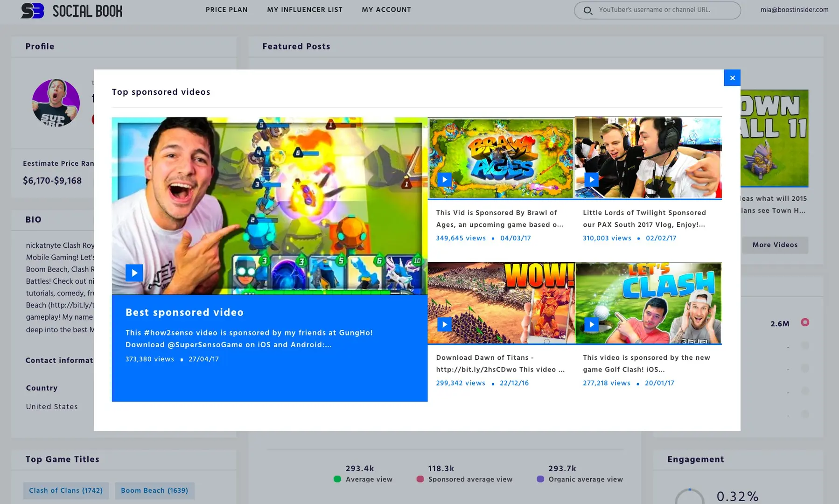This screenshot has height=504, width=839.
Task: Open the Brawl of Ages video thumbnail
Action: pyautogui.click(x=501, y=158)
